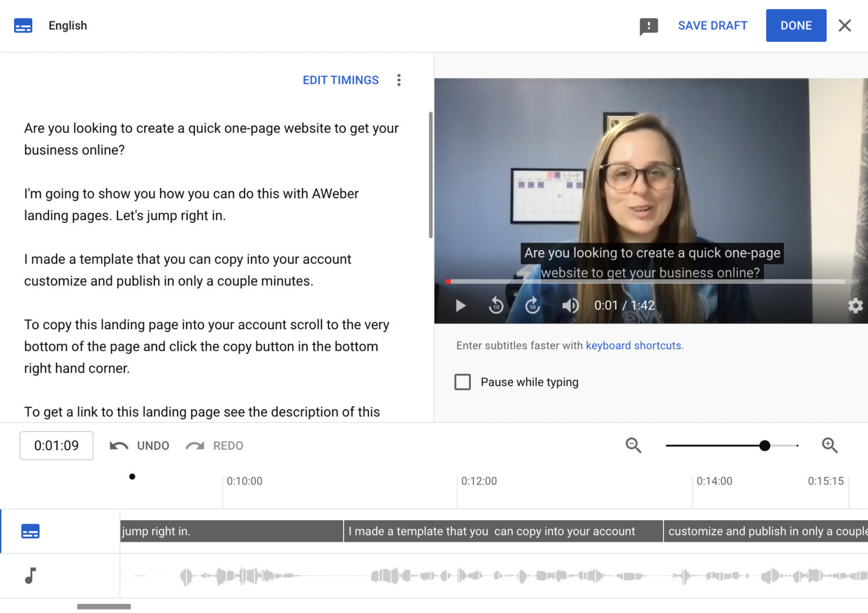Viewport: 868px width, 613px height.
Task: Save the subtitle draft
Action: pos(713,25)
